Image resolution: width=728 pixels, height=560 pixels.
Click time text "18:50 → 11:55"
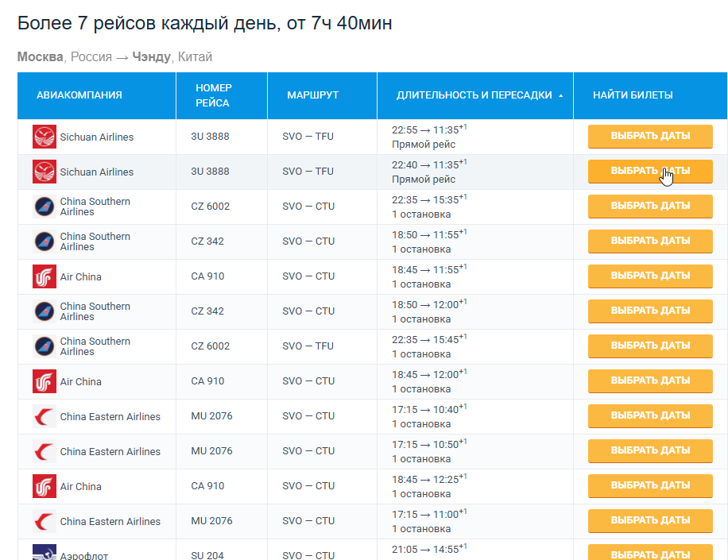(x=425, y=235)
